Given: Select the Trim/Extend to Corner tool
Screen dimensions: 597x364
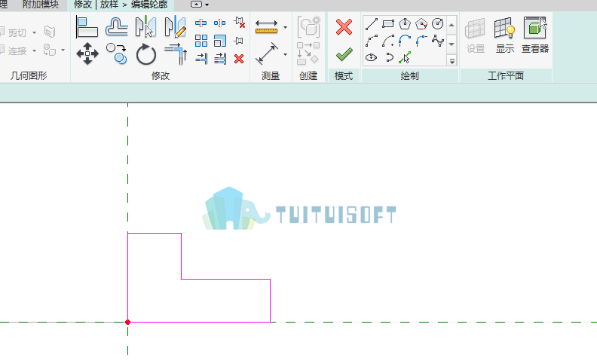Looking at the screenshot, I should (176, 54).
